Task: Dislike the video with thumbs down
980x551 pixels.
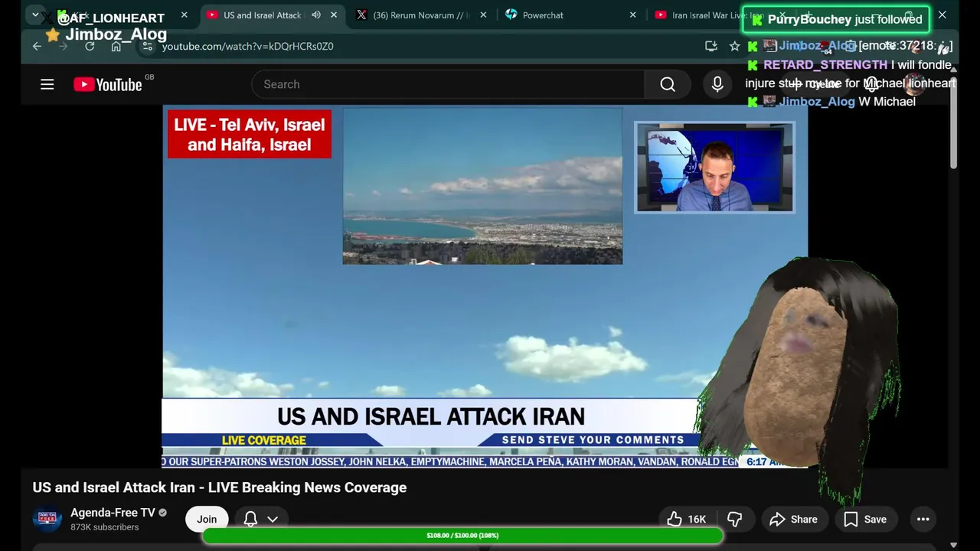Action: point(735,519)
